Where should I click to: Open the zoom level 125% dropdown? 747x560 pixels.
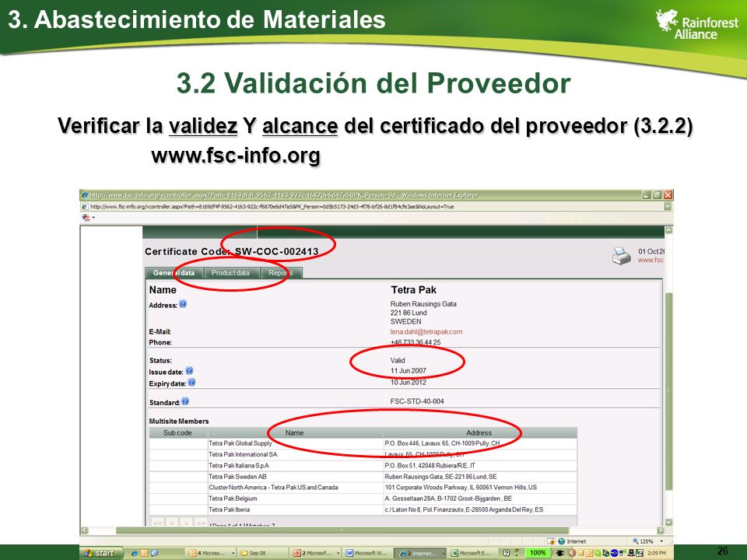661,541
